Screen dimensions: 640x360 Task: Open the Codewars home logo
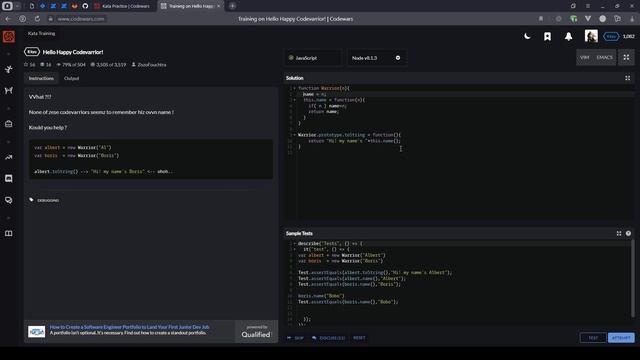pyautogui.click(x=9, y=37)
